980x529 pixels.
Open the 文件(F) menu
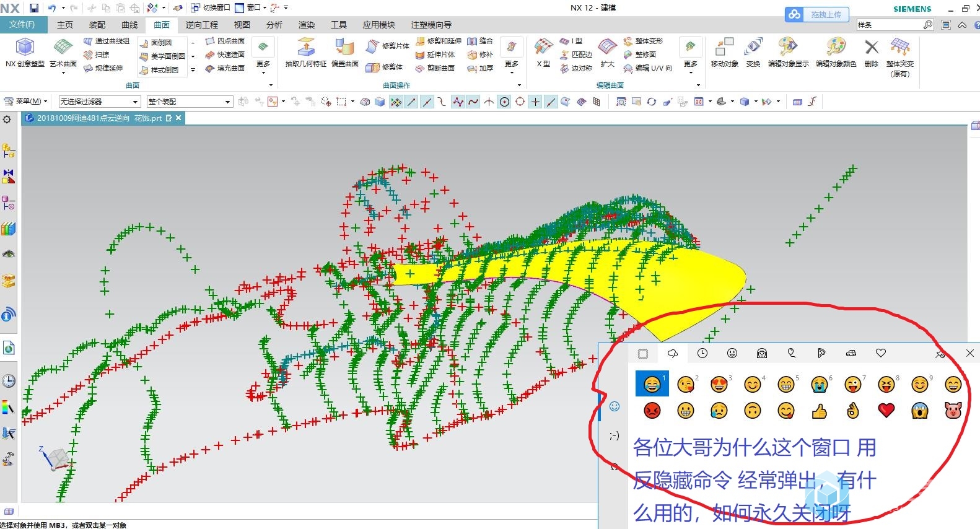(22, 24)
